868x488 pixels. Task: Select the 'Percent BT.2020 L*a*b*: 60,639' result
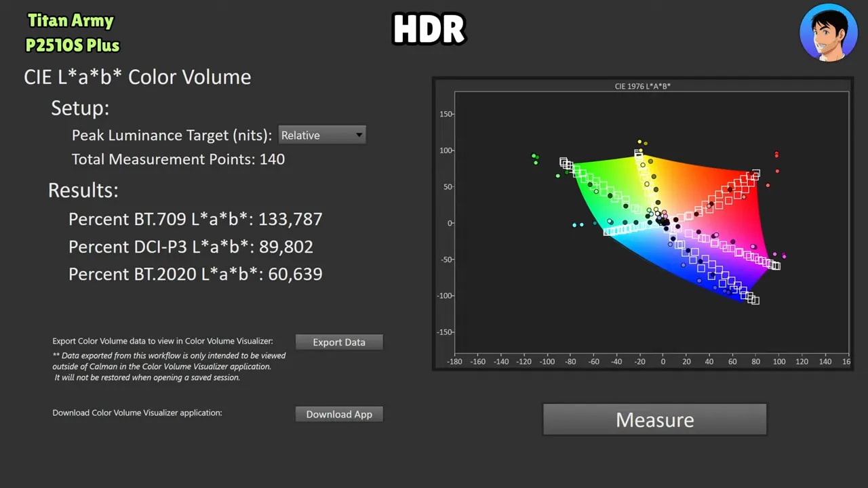coord(195,274)
